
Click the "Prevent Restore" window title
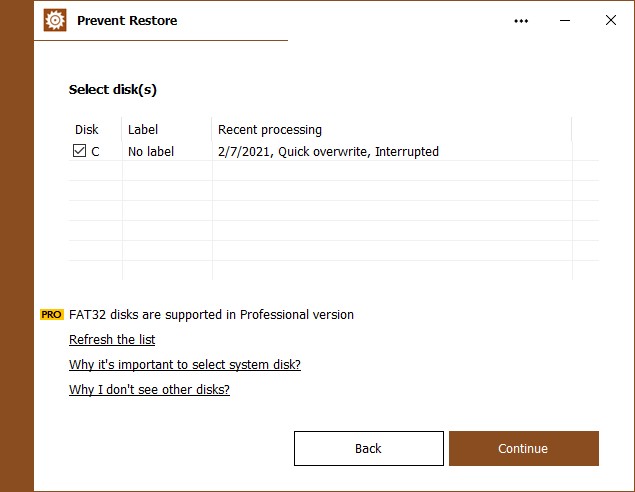pos(127,20)
